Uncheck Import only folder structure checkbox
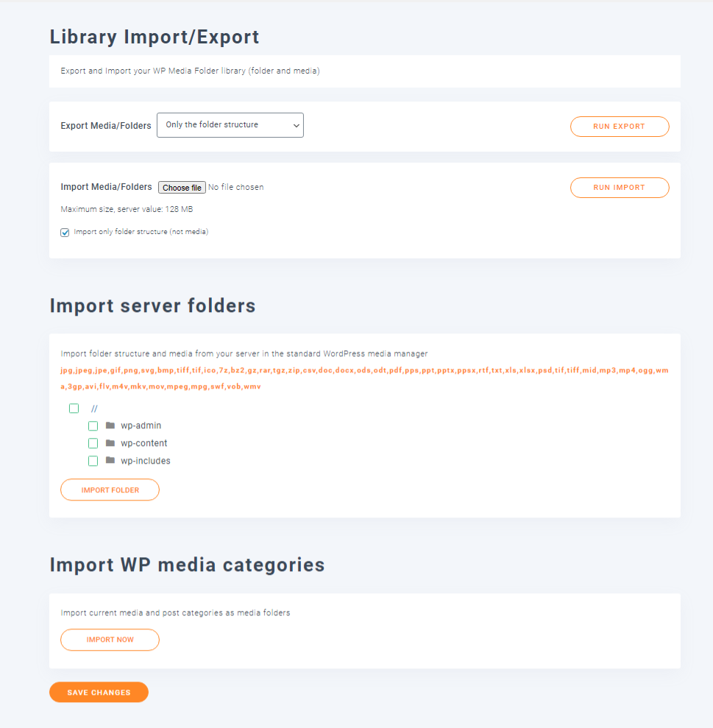 point(65,232)
